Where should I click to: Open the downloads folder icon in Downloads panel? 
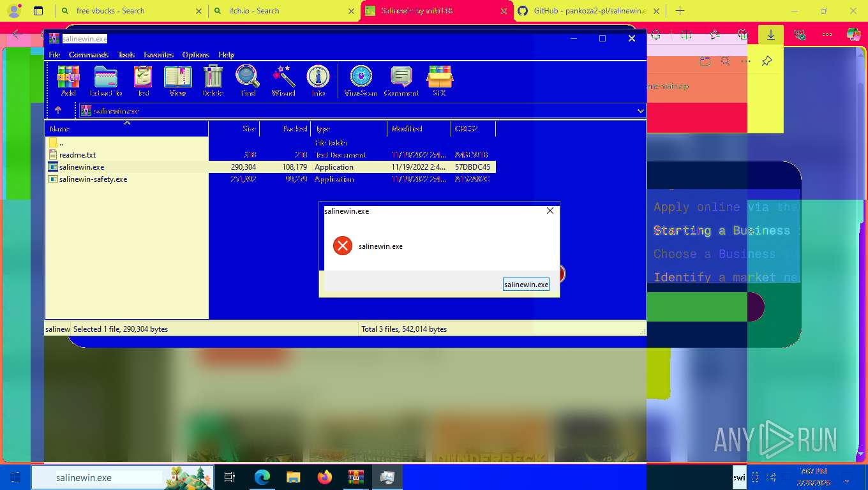tap(705, 61)
